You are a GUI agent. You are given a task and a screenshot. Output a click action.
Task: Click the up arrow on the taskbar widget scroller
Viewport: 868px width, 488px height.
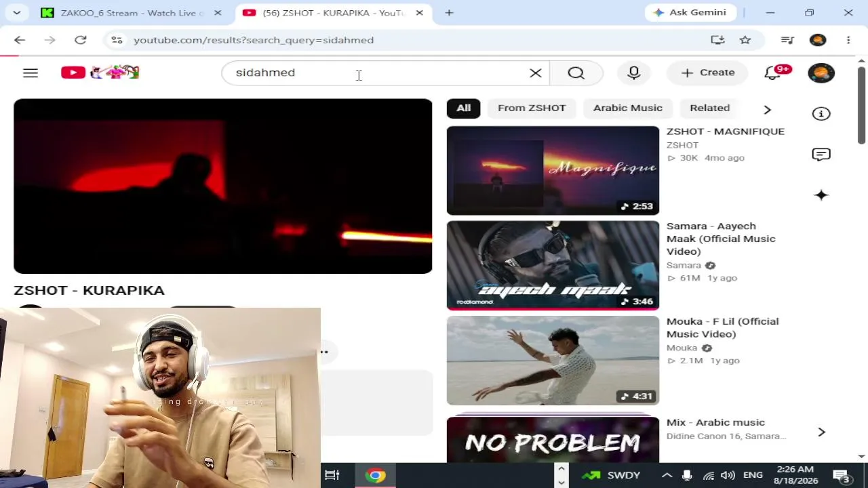click(561, 468)
